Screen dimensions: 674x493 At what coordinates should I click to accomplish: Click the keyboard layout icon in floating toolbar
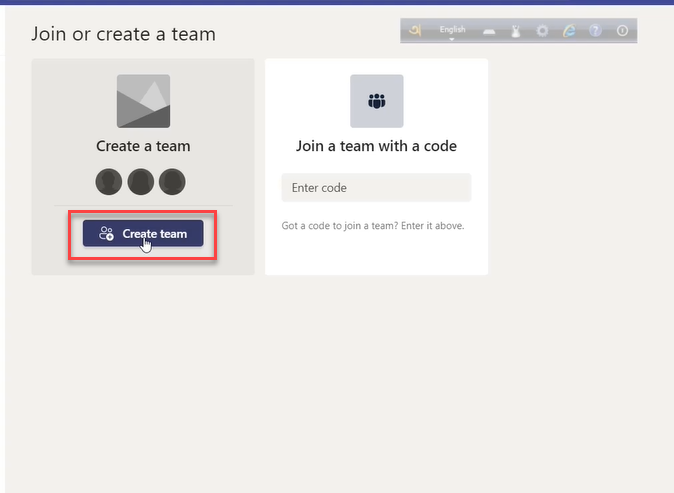click(489, 31)
